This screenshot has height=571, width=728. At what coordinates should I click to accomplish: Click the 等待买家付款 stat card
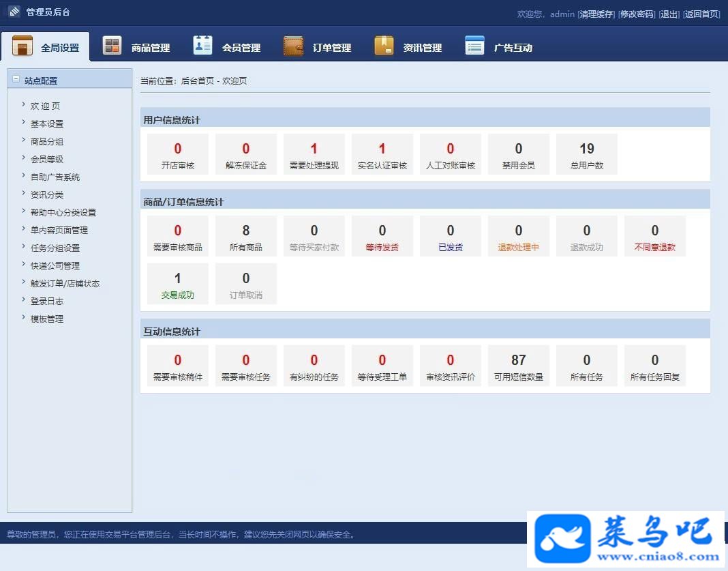pyautogui.click(x=314, y=236)
